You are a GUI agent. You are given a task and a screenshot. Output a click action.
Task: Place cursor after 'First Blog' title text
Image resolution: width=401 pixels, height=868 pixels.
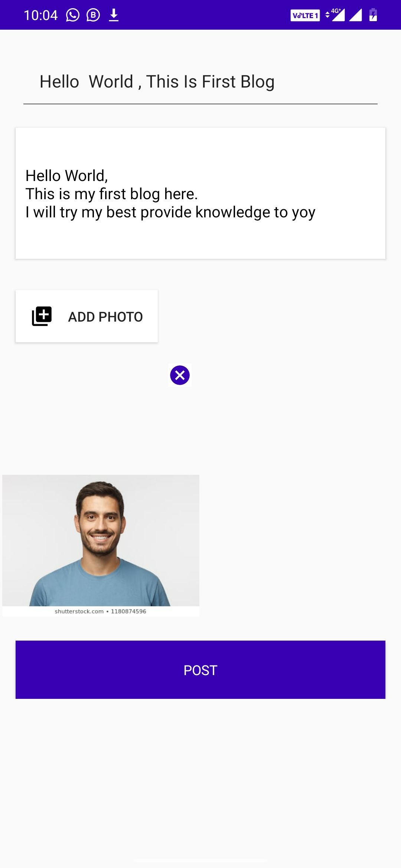tap(276, 82)
